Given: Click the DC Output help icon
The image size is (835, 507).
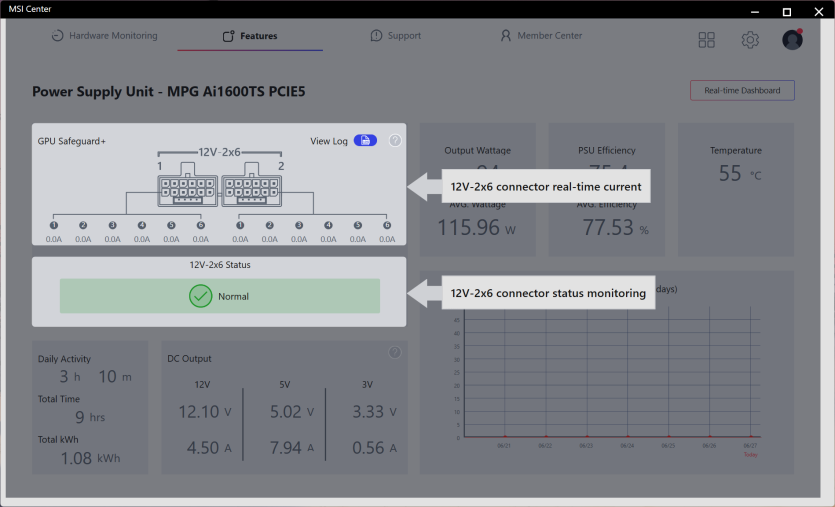Looking at the screenshot, I should 395,353.
